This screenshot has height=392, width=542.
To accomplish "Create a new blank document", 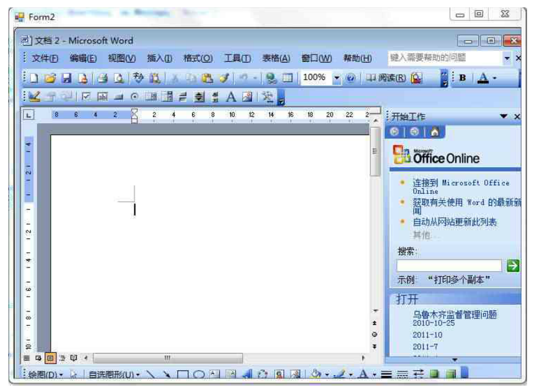I will [34, 78].
